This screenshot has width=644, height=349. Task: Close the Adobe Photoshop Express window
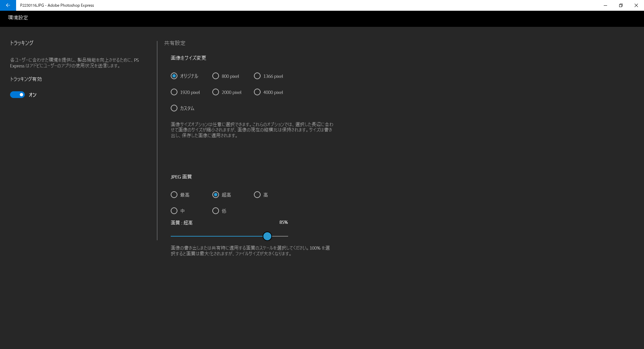click(x=636, y=5)
